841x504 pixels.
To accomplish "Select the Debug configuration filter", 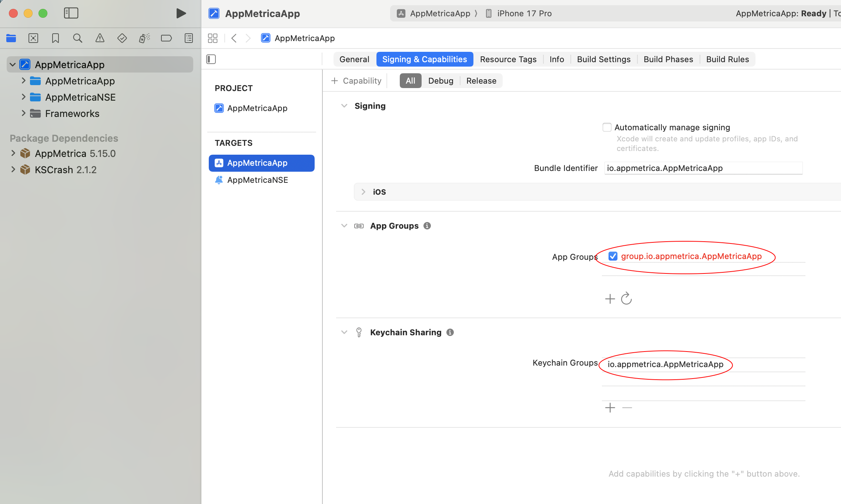I will pos(440,81).
